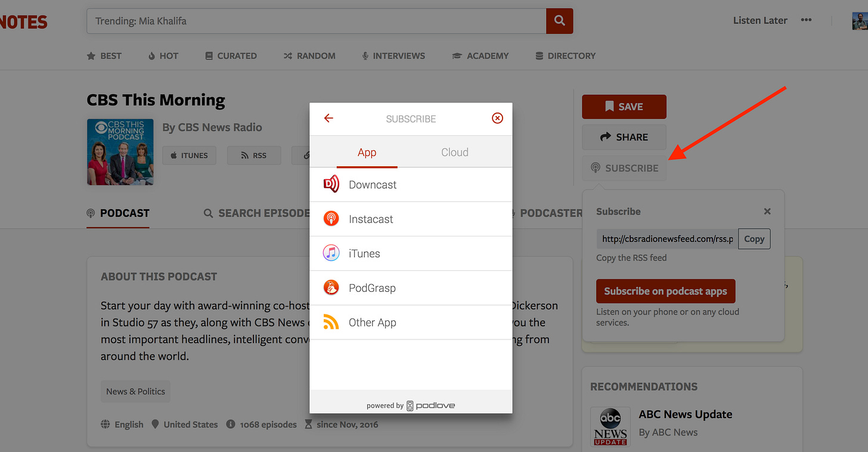Click the RSS button under podcast title
868x452 pixels.
click(x=254, y=155)
